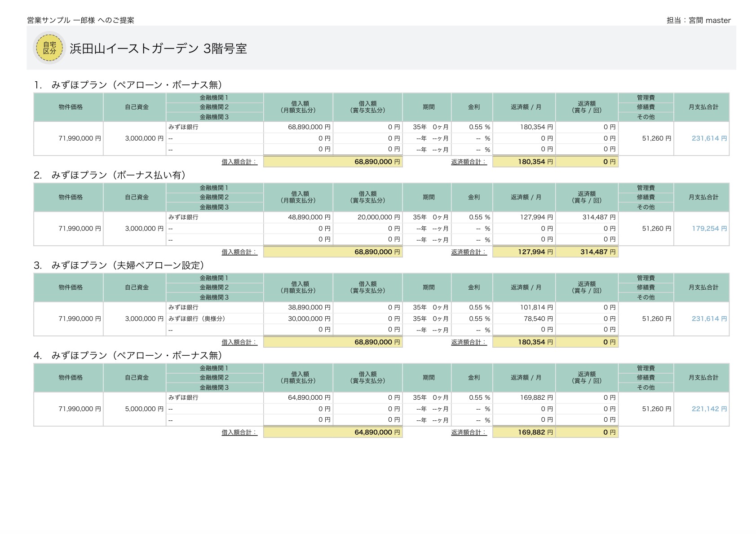Image resolution: width=756 pixels, height=534 pixels.
Task: Click plan 4's yellow 169,882 円 total
Action: coord(524,432)
